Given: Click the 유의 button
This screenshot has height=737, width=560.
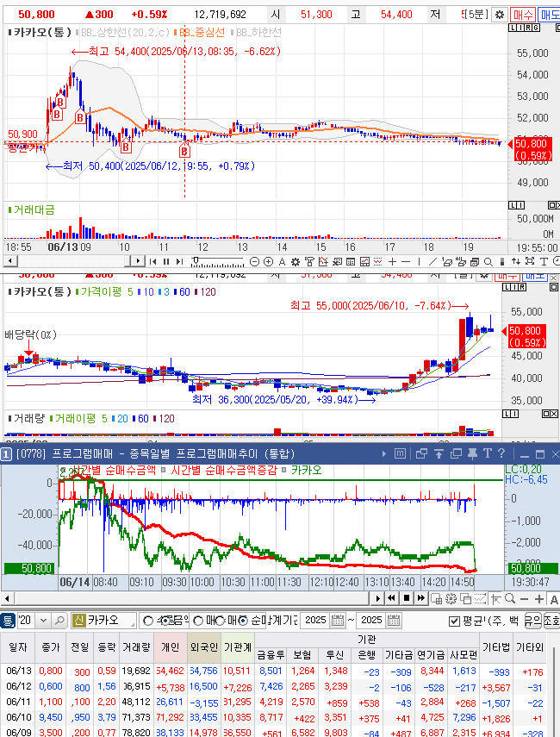Looking at the screenshot, I should point(532,621).
